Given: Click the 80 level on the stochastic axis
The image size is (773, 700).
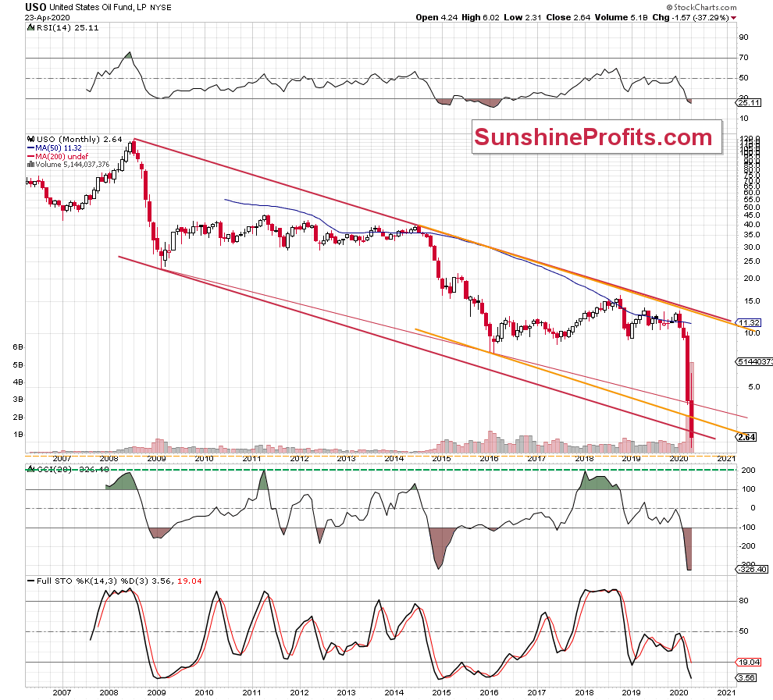Looking at the screenshot, I should coord(743,601).
